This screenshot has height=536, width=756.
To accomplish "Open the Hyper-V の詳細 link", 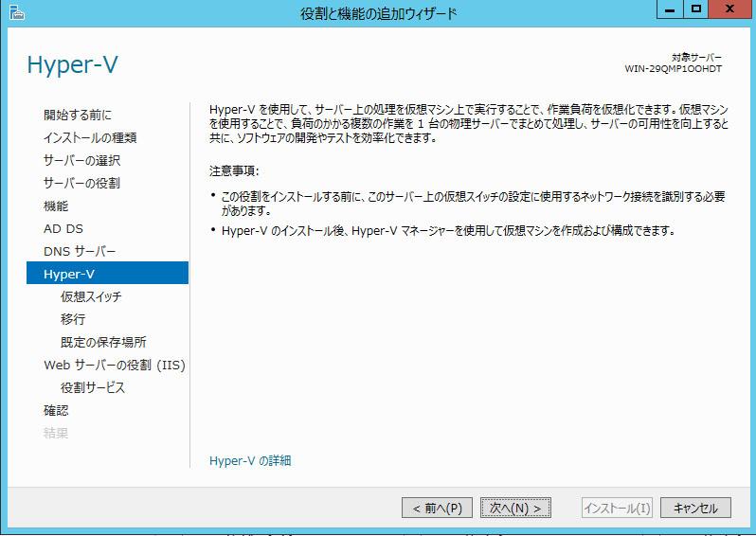I will tap(250, 461).
